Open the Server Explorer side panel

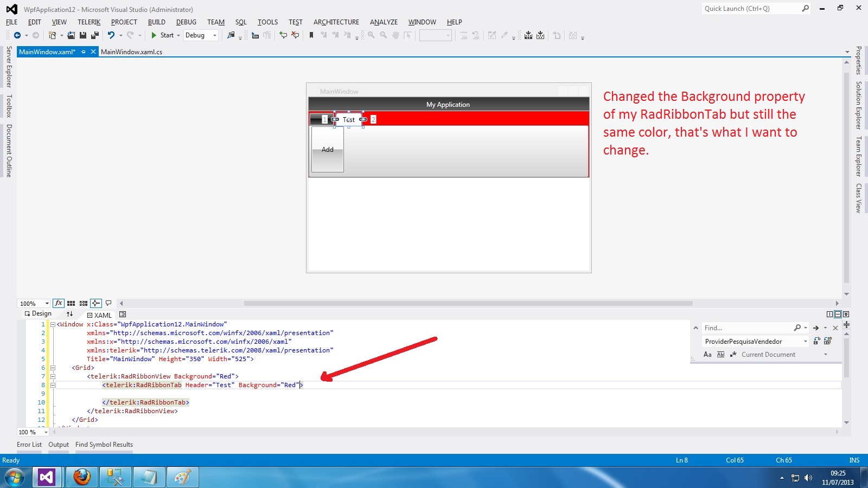click(9, 67)
